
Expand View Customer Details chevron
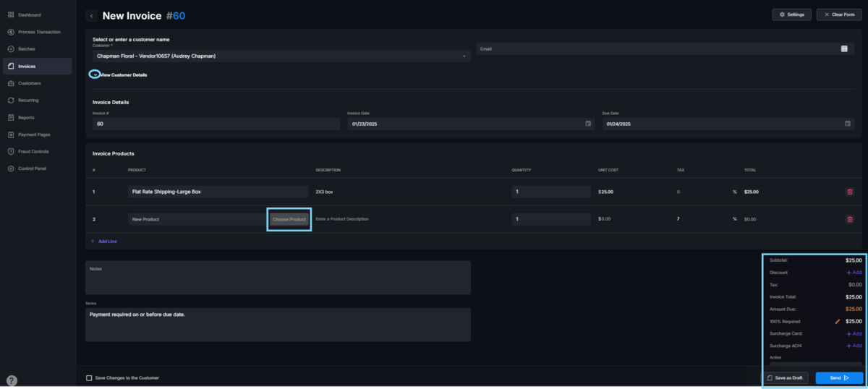[95, 74]
